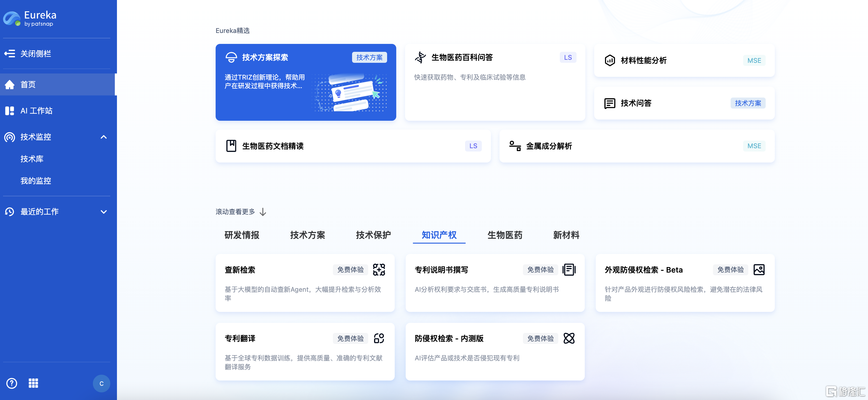Click the 查新检索 scan icon

coord(379,270)
